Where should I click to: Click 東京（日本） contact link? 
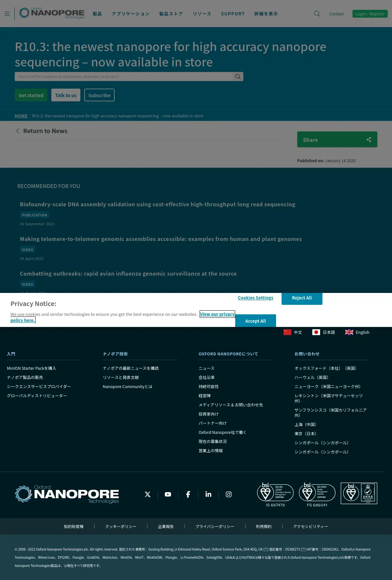tap(306, 434)
